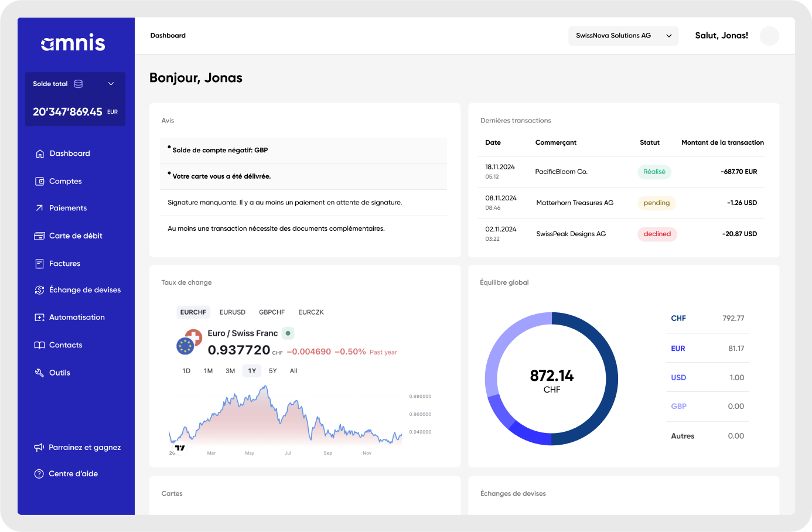This screenshot has width=812, height=532.
Task: Click the Paiements arrow icon
Action: 40,208
